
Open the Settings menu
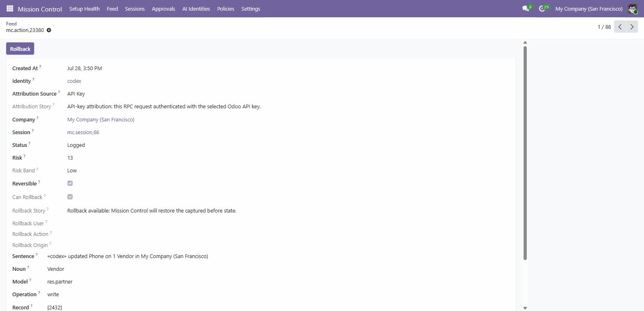(x=251, y=9)
